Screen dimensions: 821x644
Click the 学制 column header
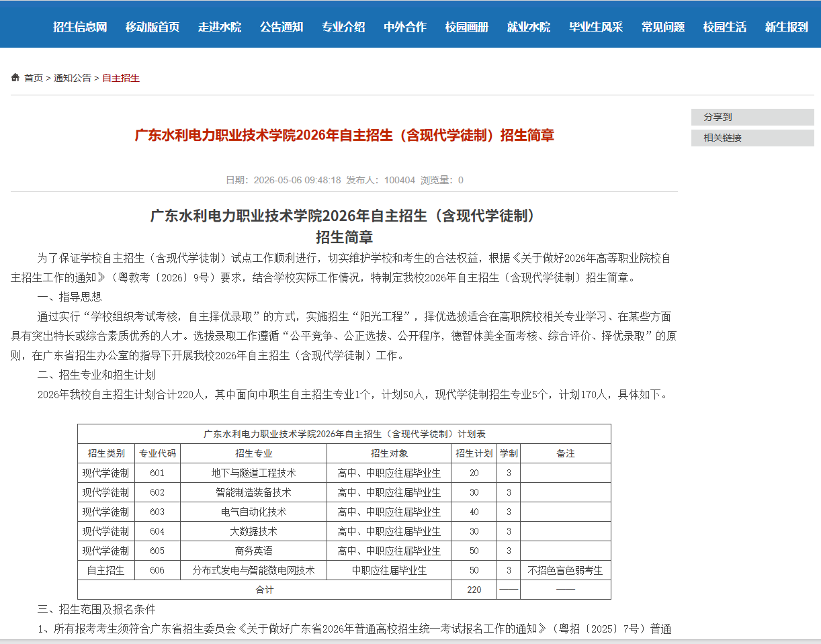point(509,453)
